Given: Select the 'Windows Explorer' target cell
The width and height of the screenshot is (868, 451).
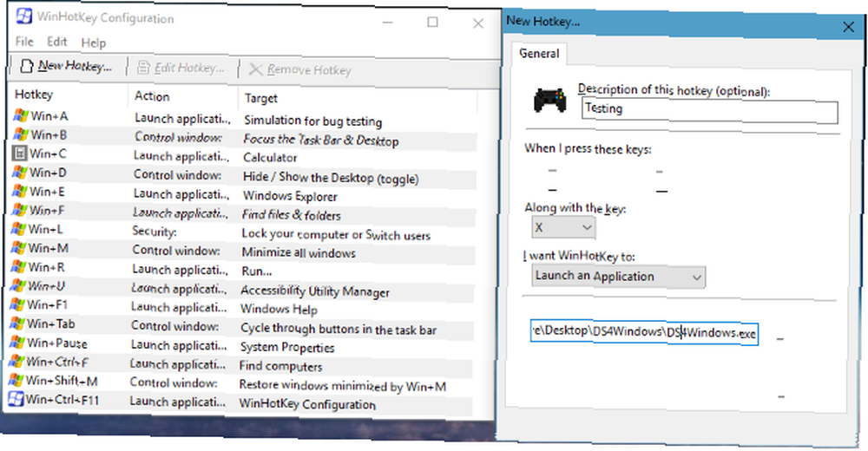Looking at the screenshot, I should 290,196.
